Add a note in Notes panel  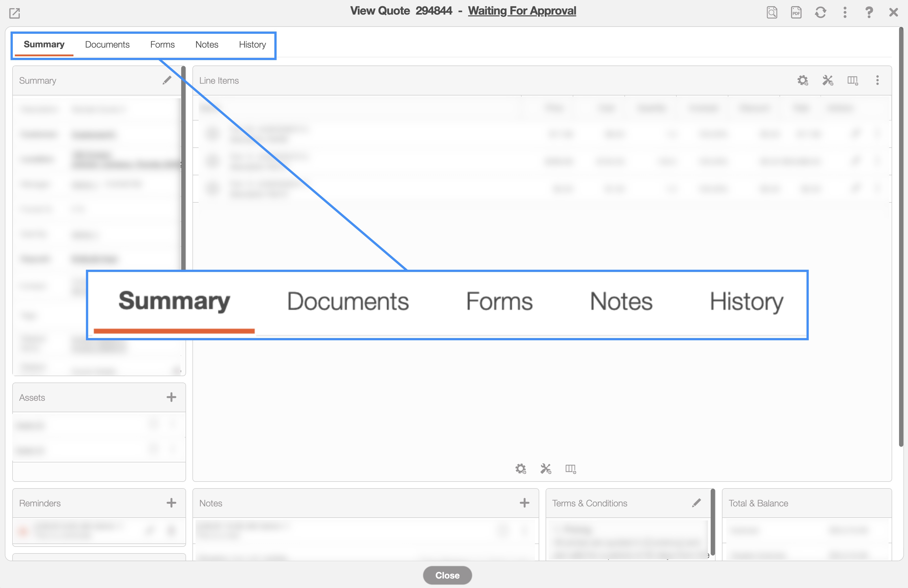[x=525, y=503]
